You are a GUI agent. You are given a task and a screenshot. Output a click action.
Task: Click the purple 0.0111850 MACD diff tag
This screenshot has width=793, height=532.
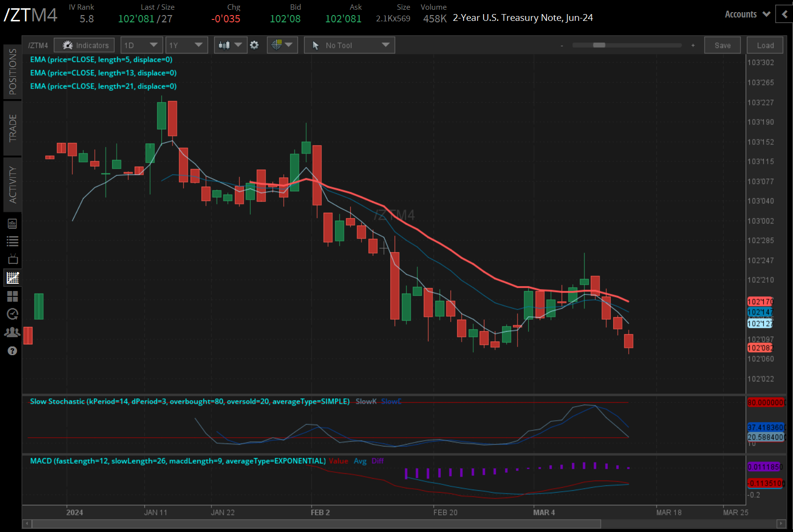coord(765,467)
